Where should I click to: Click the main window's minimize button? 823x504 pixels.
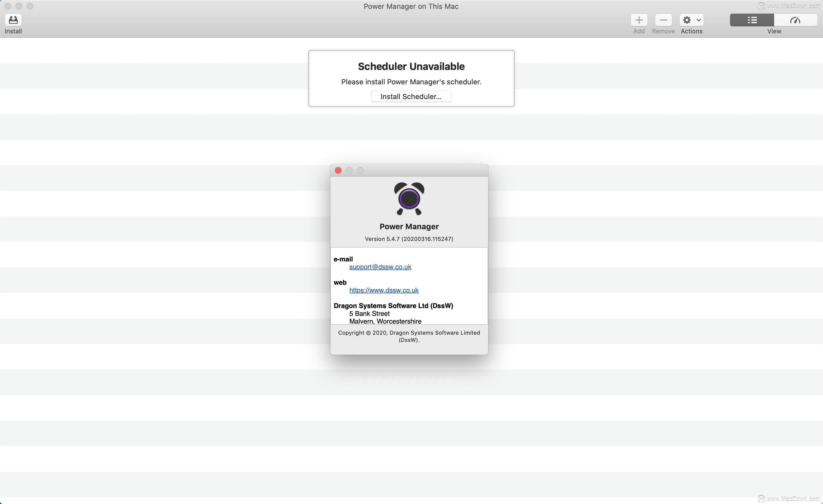point(19,6)
